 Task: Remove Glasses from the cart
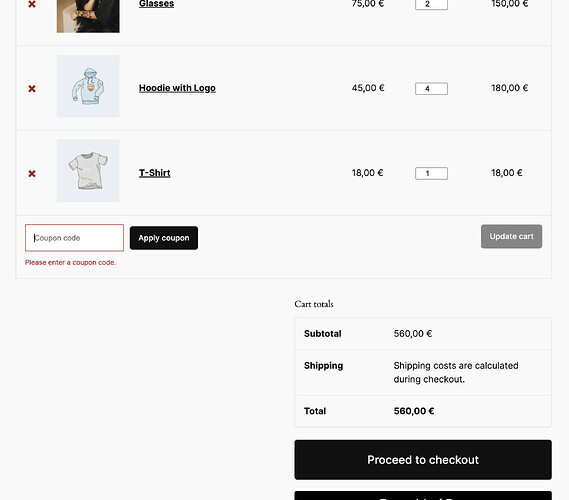pos(32,4)
